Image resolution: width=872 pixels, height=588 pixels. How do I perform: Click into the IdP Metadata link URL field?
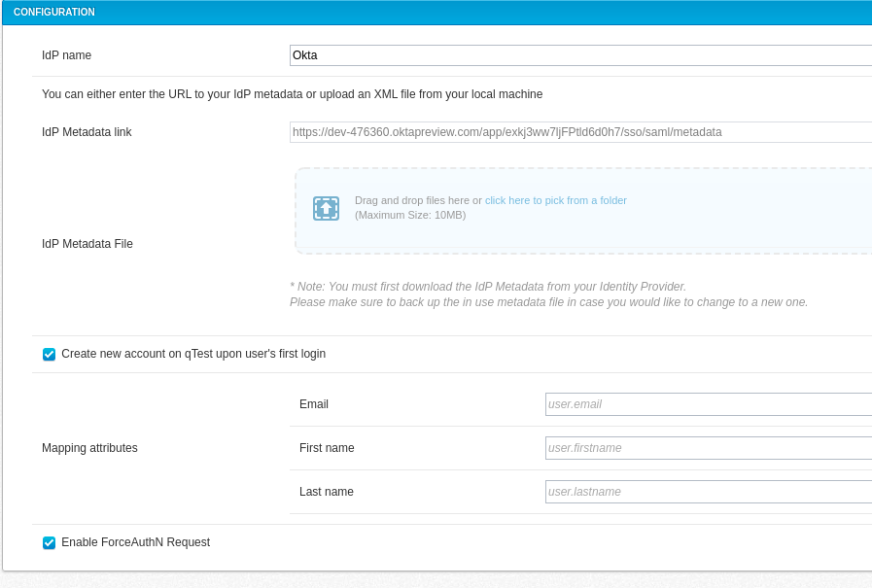coord(580,132)
